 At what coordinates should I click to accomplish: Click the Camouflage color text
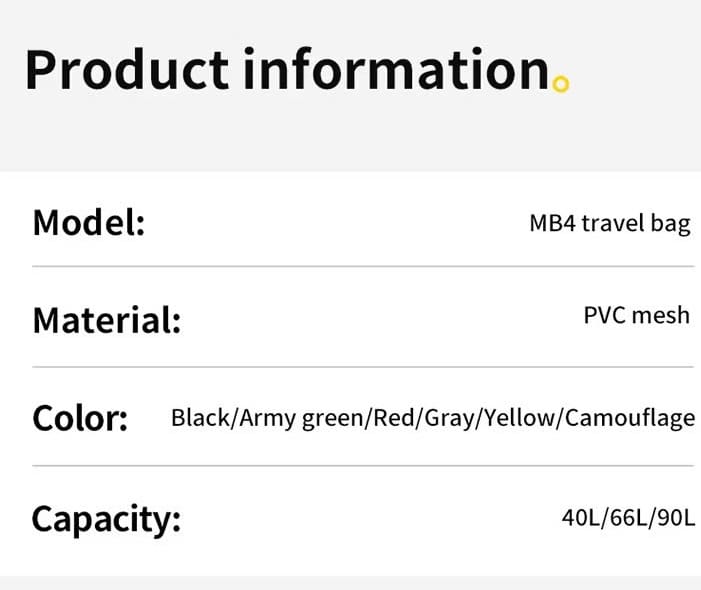630,418
